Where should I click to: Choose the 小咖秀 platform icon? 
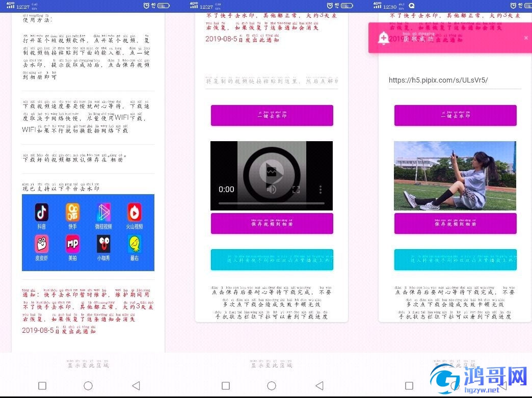[x=103, y=244]
